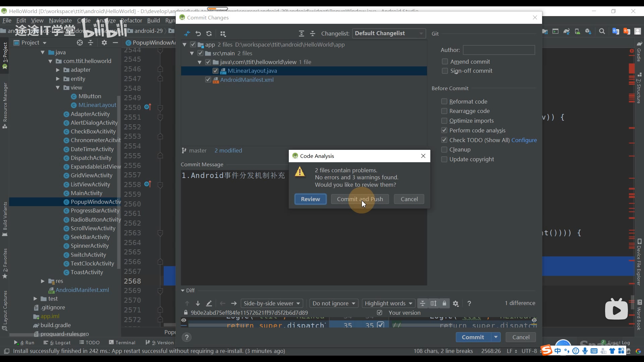Open the Build menu
This screenshot has width=644, height=362.
point(154,20)
